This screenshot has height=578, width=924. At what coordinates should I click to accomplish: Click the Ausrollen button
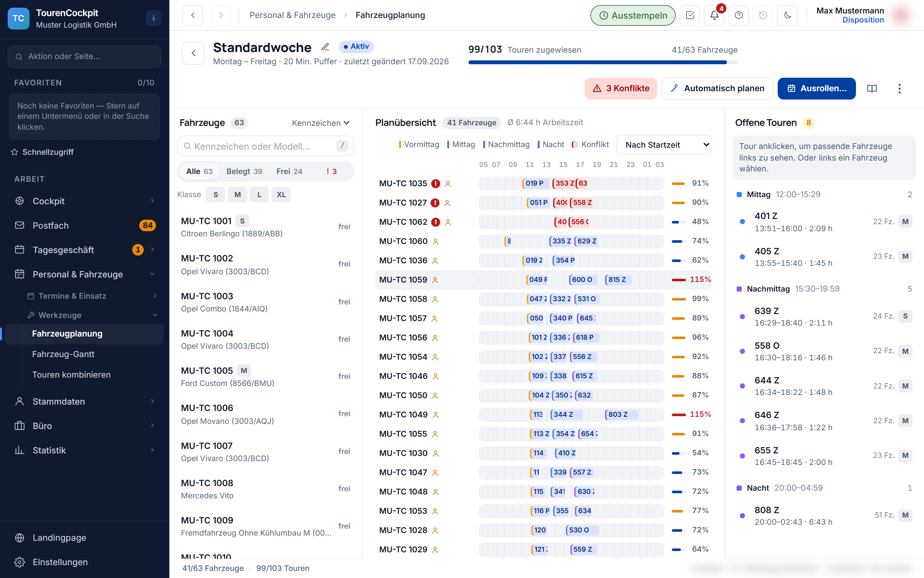coord(817,89)
